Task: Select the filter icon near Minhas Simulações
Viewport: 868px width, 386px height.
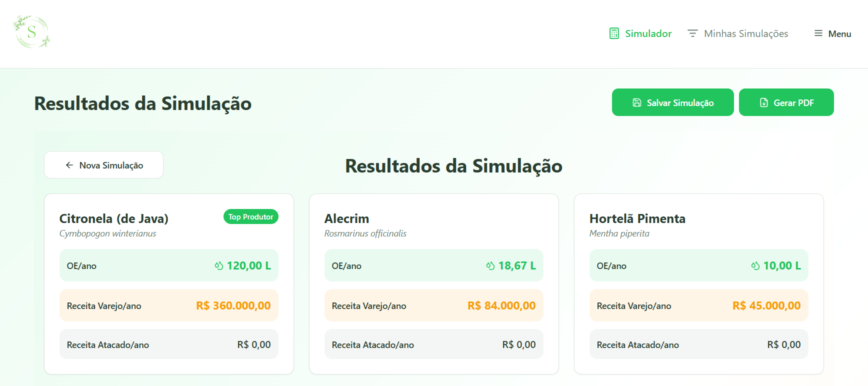Action: click(x=692, y=33)
